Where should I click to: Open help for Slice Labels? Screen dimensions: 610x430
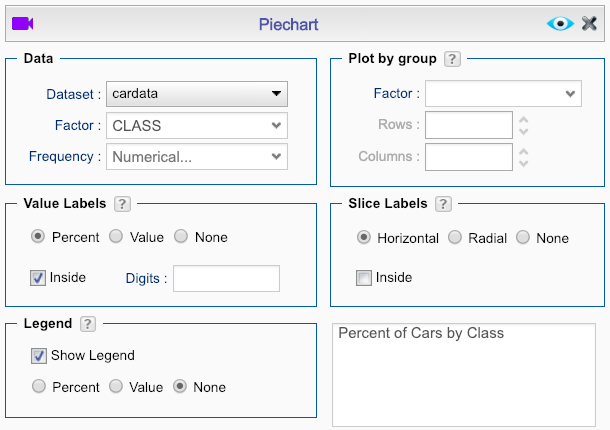coord(443,204)
